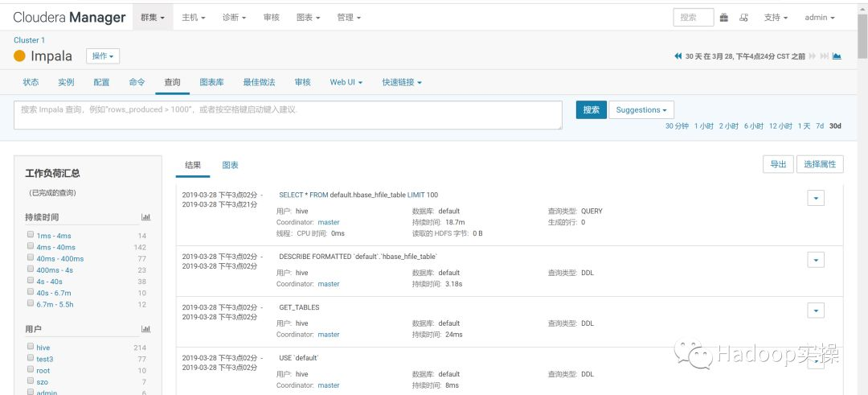The image size is (868, 395).
Task: Open the 审核 top navigation item
Action: pyautogui.click(x=272, y=18)
